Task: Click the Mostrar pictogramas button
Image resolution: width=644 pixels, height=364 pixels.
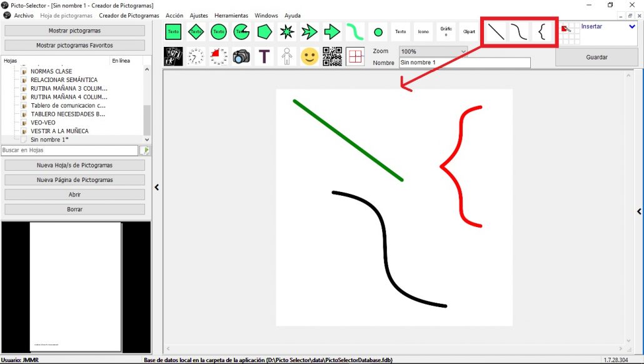Action: [x=74, y=29]
